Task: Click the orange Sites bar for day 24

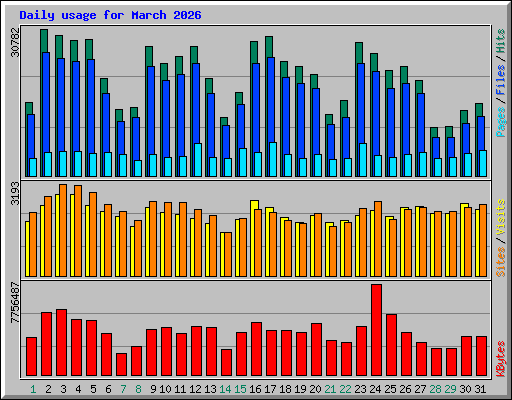Action: click(x=378, y=239)
